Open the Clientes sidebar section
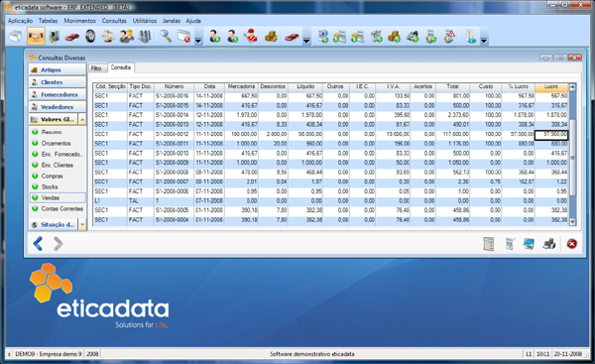Screen dimensions: 595x364 [58, 82]
